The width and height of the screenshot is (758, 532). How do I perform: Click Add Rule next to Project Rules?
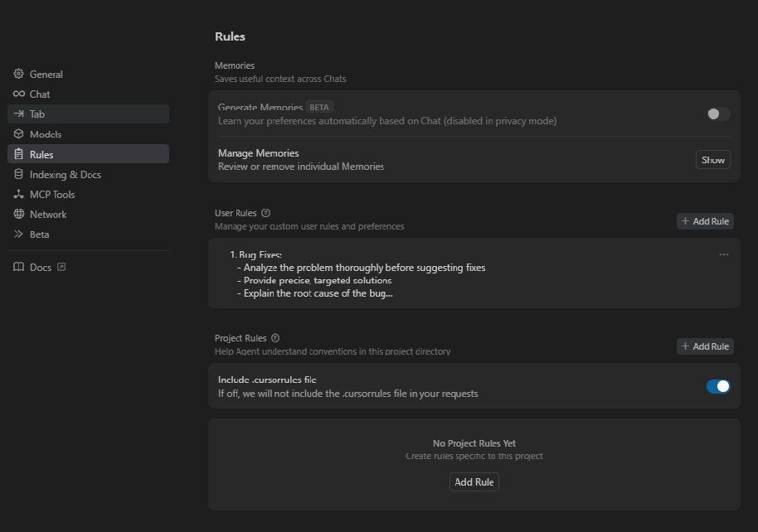[x=705, y=346]
